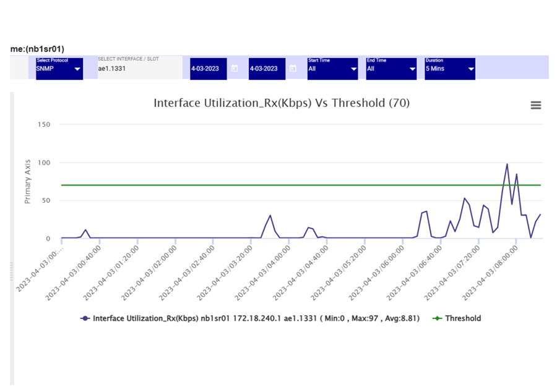Open the chart hamburger context menu
The height and width of the screenshot is (392, 557).
536,106
